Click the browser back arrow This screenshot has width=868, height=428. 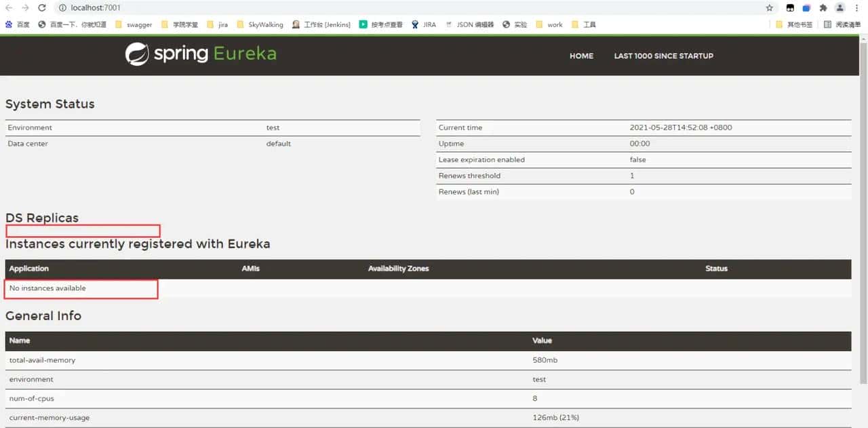[9, 7]
